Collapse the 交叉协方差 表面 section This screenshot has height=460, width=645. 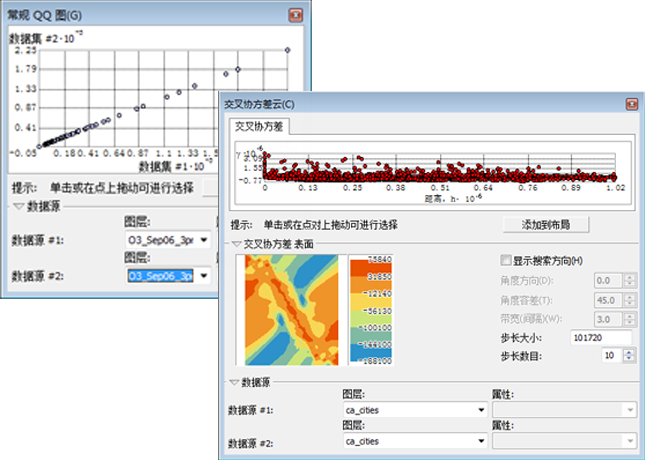[236, 244]
